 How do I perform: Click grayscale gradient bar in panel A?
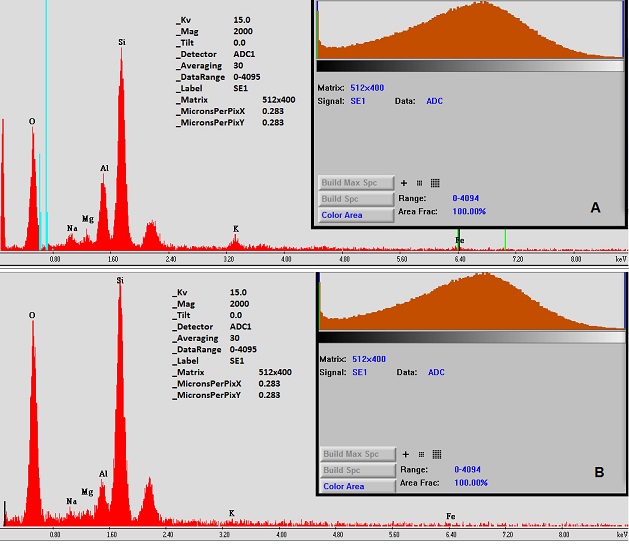469,65
